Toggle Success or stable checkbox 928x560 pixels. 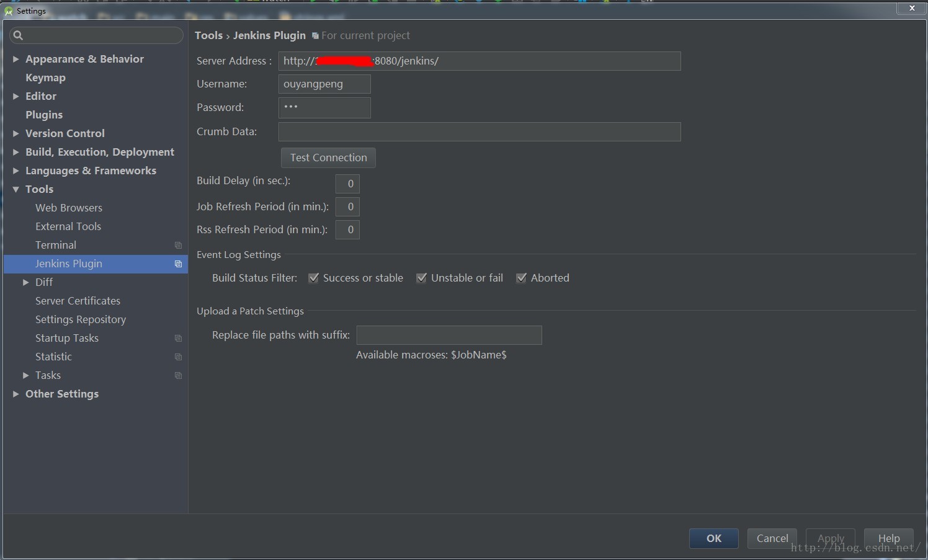point(313,278)
